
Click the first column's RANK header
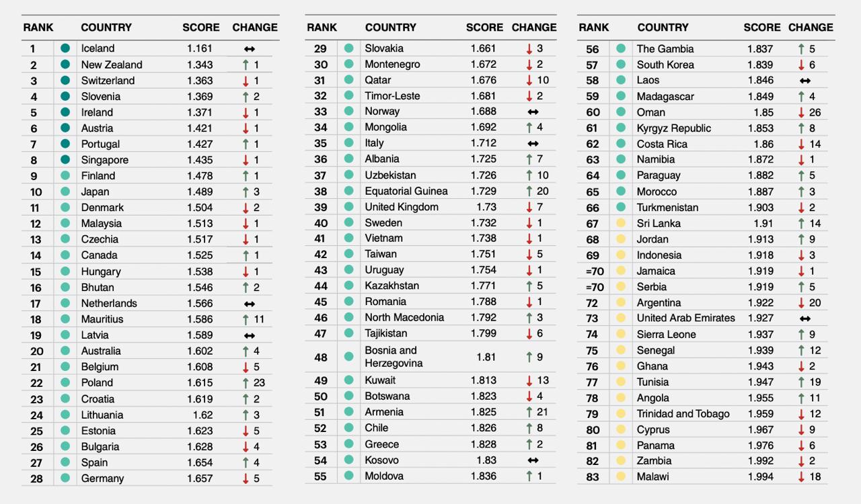[38, 28]
